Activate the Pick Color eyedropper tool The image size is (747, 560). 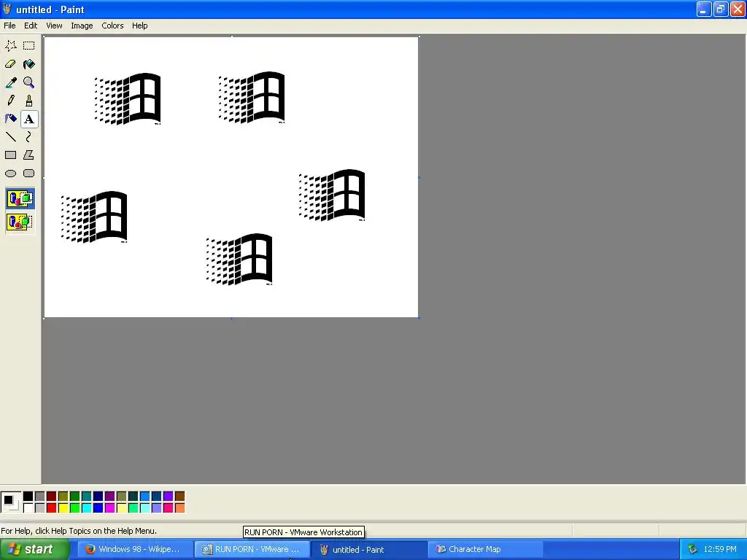(10, 82)
